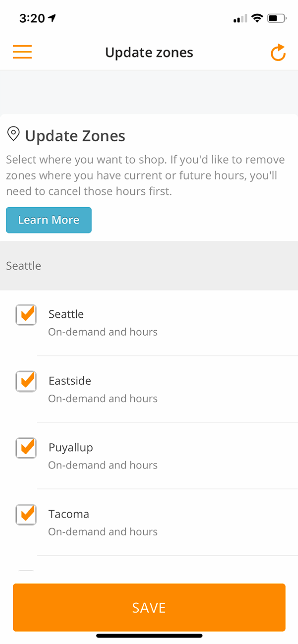Toggle the Eastside zone checkbox
298x644 pixels.
coord(26,381)
